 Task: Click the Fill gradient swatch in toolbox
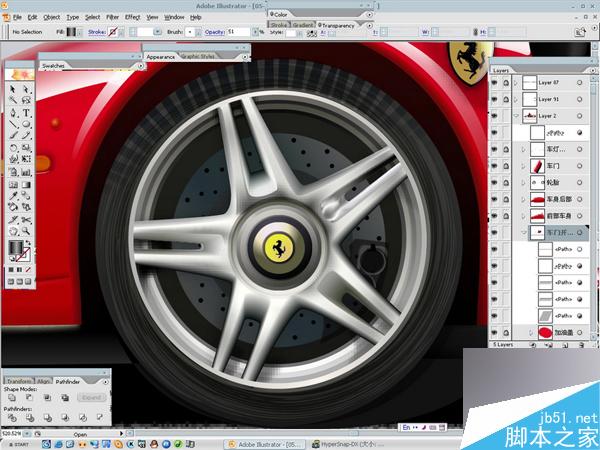click(x=15, y=248)
